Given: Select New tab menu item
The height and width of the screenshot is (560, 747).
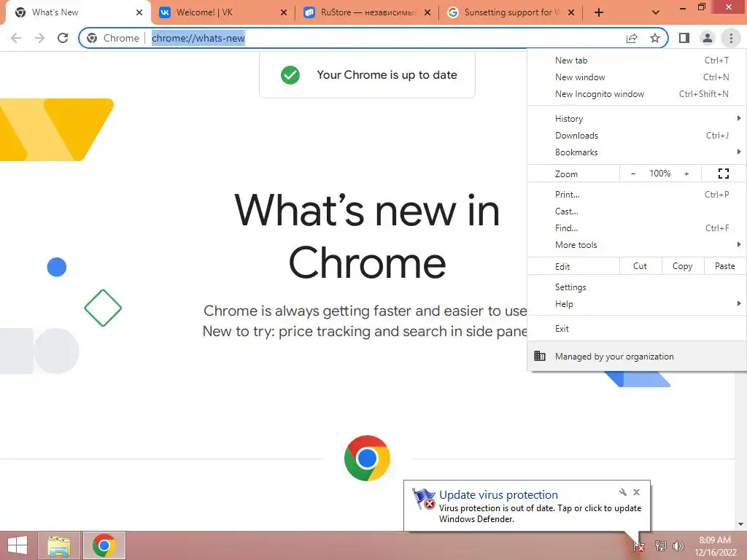Looking at the screenshot, I should pos(637,61).
